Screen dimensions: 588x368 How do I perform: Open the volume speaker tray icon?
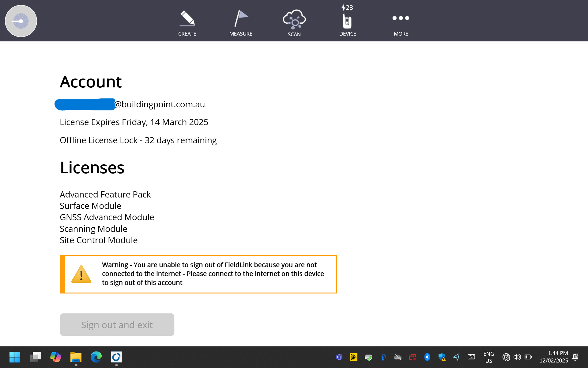tap(517, 357)
